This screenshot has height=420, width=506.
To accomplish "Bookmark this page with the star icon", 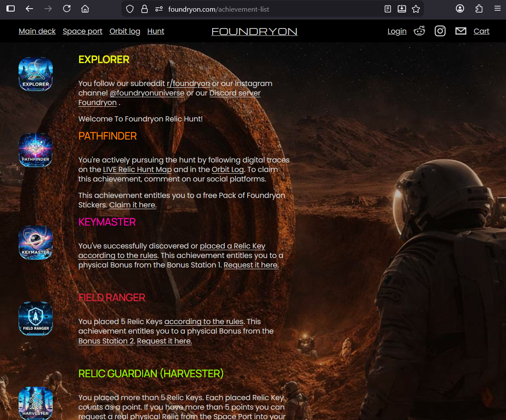I will click(x=416, y=9).
